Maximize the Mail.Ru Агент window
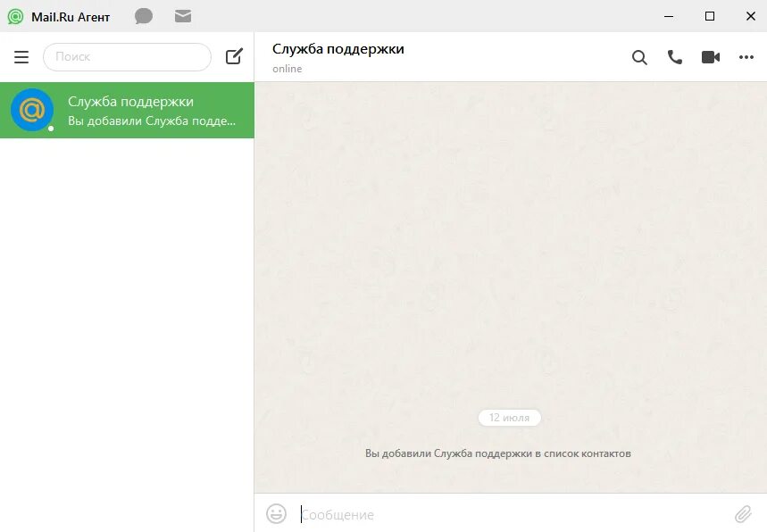The image size is (767, 532). pos(710,16)
